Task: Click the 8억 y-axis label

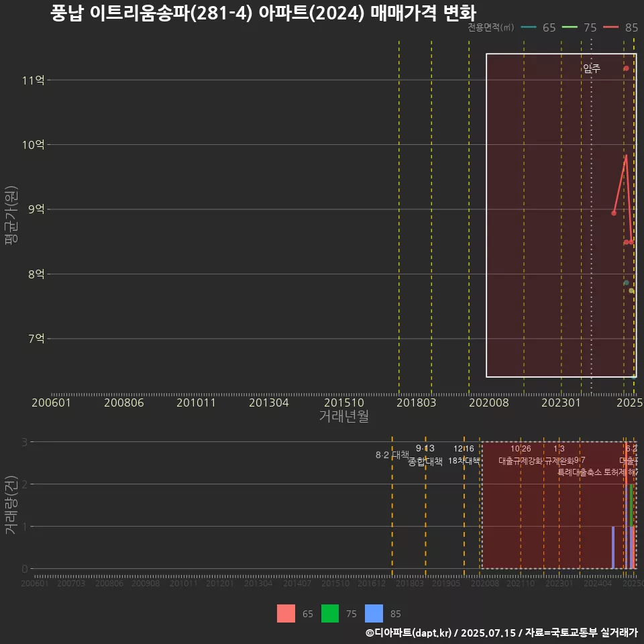Action: coord(36,274)
